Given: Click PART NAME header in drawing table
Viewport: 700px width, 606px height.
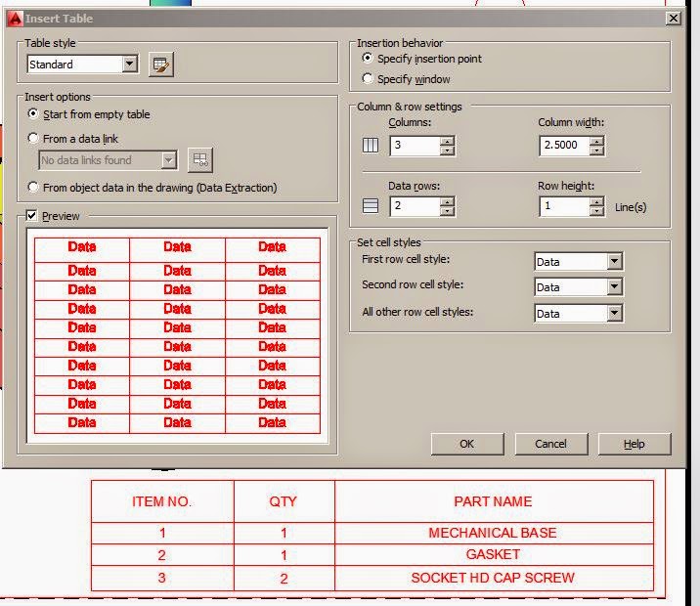Looking at the screenshot, I should pyautogui.click(x=494, y=501).
